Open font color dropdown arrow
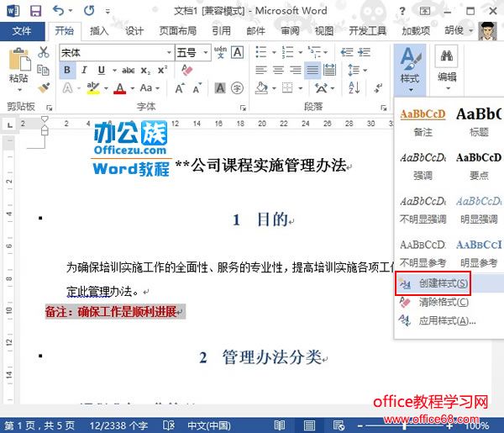The width and height of the screenshot is (504, 433). [132, 87]
